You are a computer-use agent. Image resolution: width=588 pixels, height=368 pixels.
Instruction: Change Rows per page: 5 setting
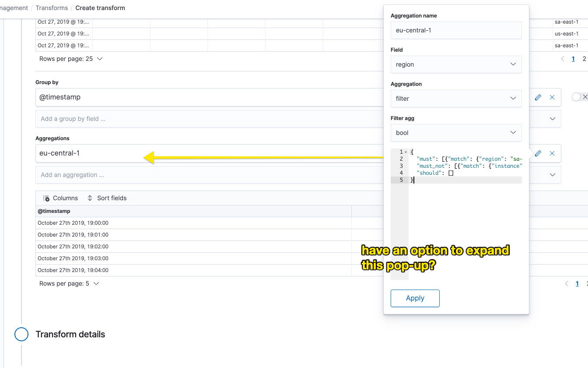tap(69, 283)
